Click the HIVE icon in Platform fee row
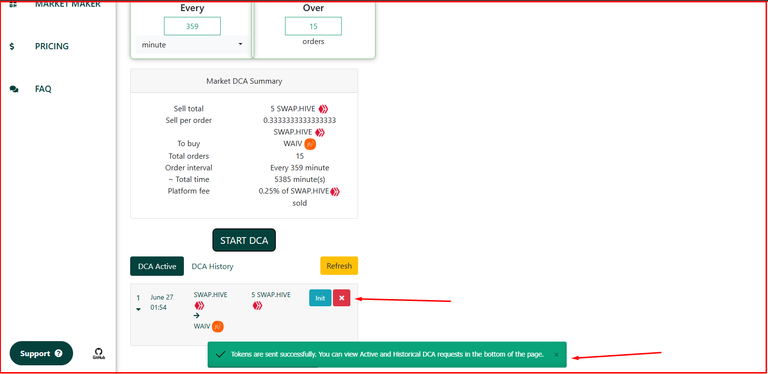 click(335, 191)
